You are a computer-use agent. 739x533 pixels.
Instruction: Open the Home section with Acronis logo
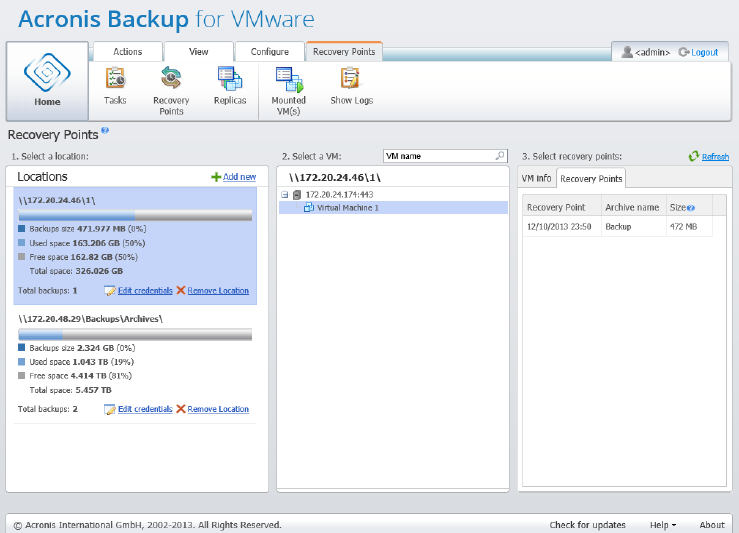[47, 81]
